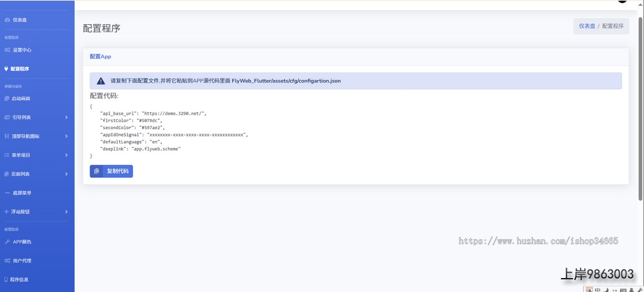Click the plug icon beside 配置程序
644x292 pixels.
click(6, 69)
